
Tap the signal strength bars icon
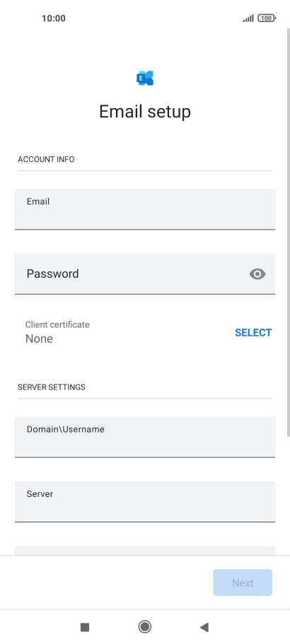point(248,18)
